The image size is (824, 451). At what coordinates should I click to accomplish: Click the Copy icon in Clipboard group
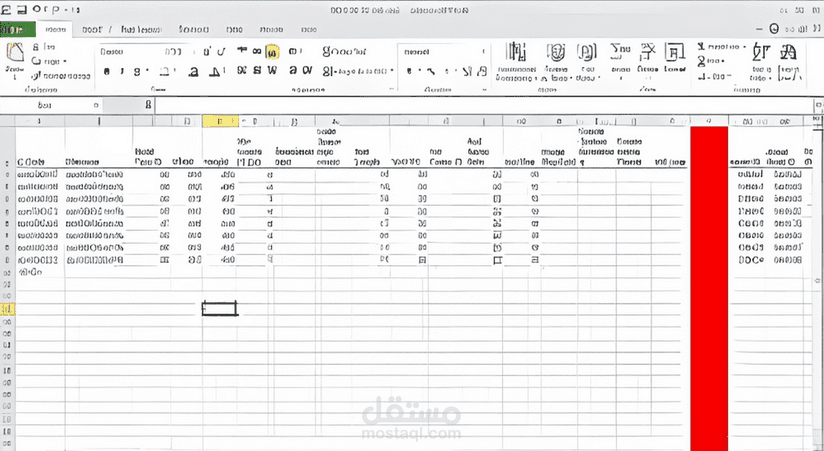pyautogui.click(x=36, y=61)
